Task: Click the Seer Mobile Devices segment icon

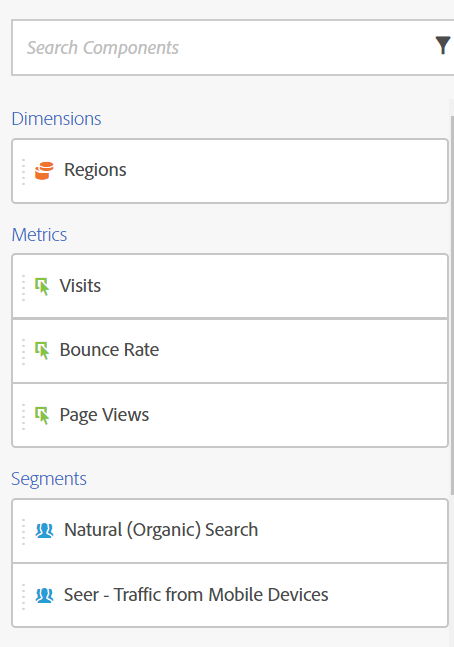Action: pyautogui.click(x=44, y=595)
